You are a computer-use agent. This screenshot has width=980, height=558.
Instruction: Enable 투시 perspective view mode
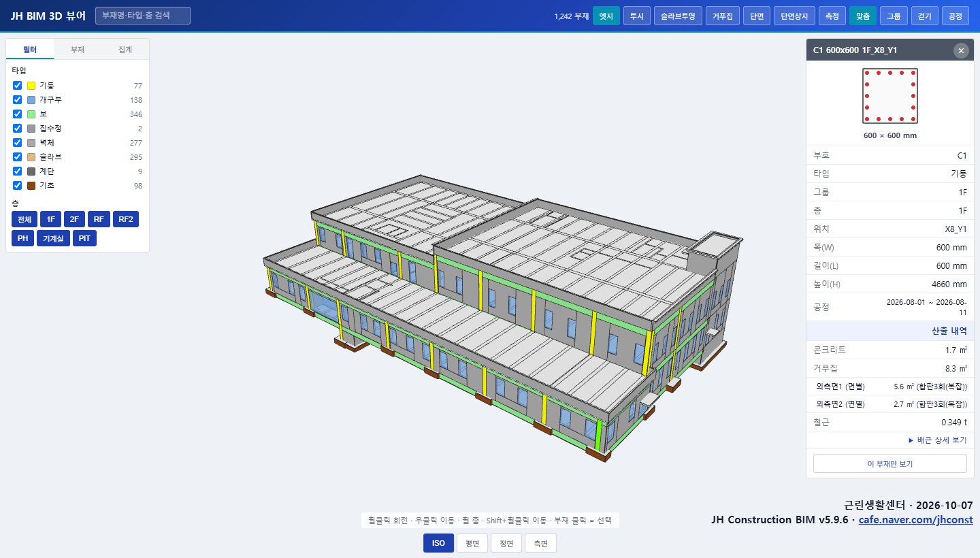[636, 16]
